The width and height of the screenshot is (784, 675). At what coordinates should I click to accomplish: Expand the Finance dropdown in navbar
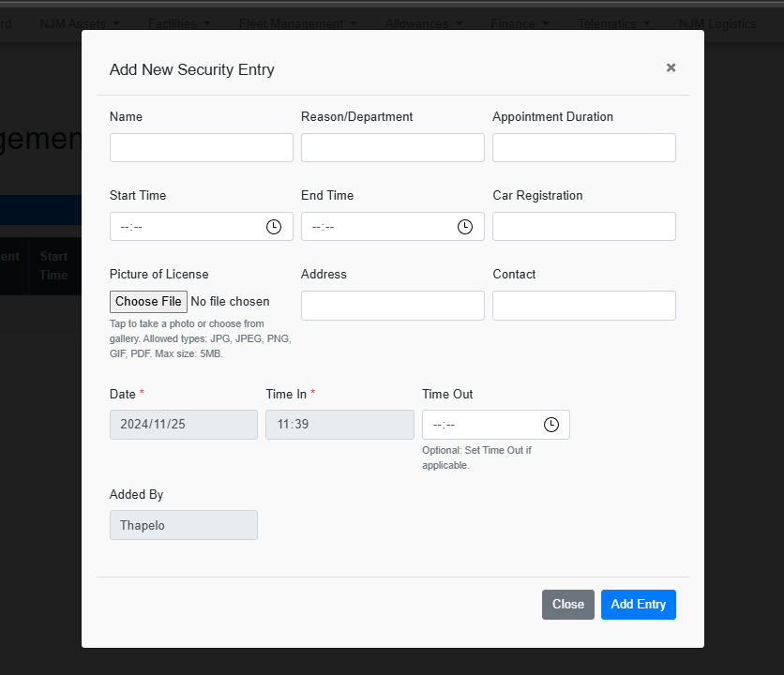[x=519, y=23]
